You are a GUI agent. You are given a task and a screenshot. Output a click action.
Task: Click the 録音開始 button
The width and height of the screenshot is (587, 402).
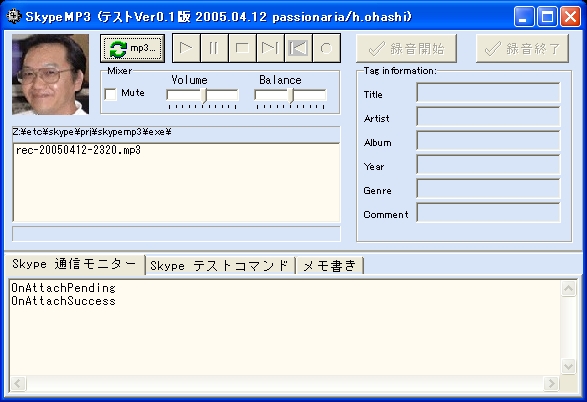(406, 49)
